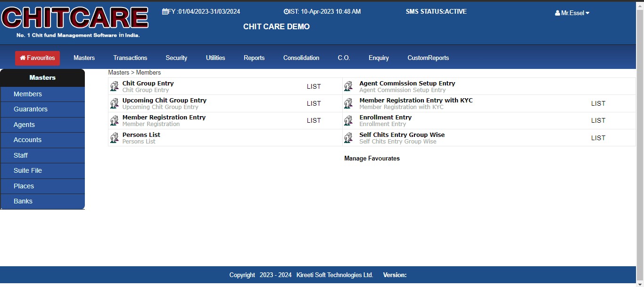644x287 pixels.
Task: Click the Enrollment Entry icon
Action: [348, 121]
